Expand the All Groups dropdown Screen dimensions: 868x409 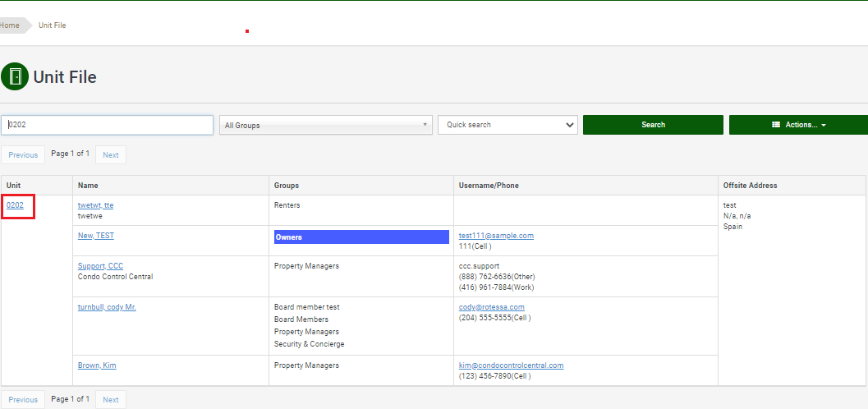coord(326,125)
